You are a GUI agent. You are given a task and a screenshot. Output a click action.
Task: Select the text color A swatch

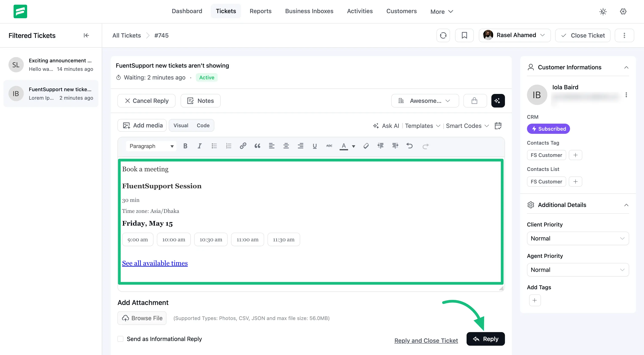[x=344, y=146]
